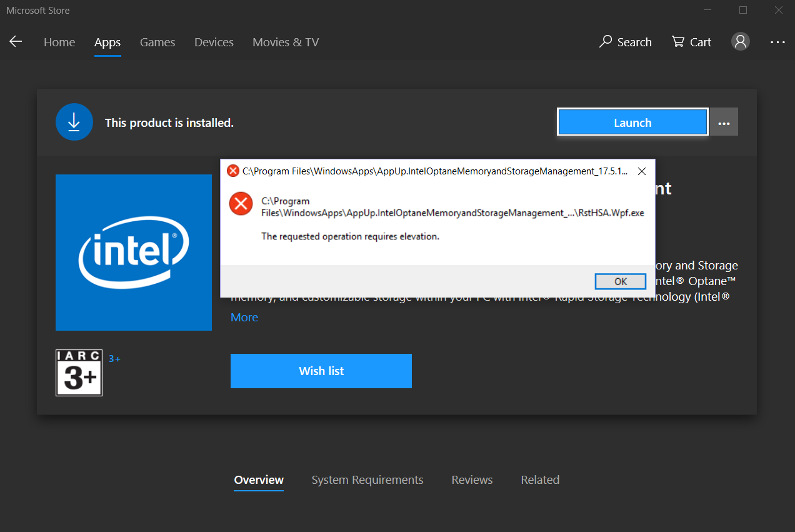Open the Devices tab
This screenshot has width=795, height=532.
click(x=214, y=42)
